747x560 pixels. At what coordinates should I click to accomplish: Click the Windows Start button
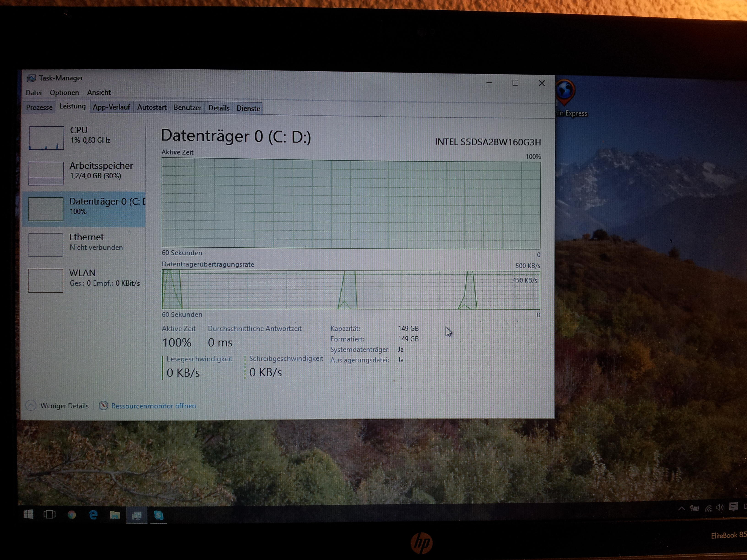click(29, 514)
